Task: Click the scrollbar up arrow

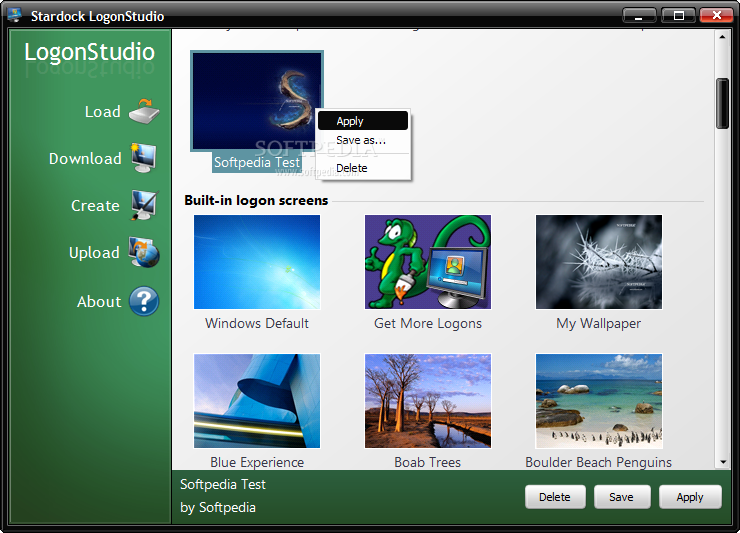Action: click(x=722, y=37)
